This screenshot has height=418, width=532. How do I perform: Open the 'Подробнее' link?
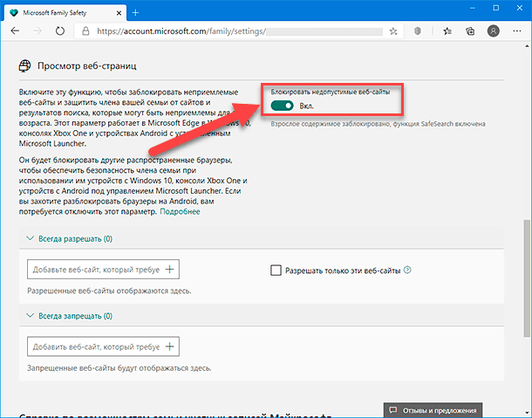point(180,211)
